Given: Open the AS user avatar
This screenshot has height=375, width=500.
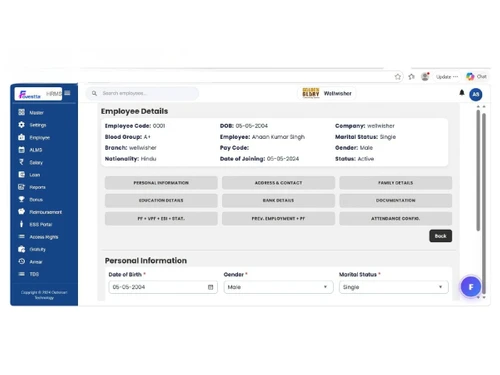Looking at the screenshot, I should point(476,94).
